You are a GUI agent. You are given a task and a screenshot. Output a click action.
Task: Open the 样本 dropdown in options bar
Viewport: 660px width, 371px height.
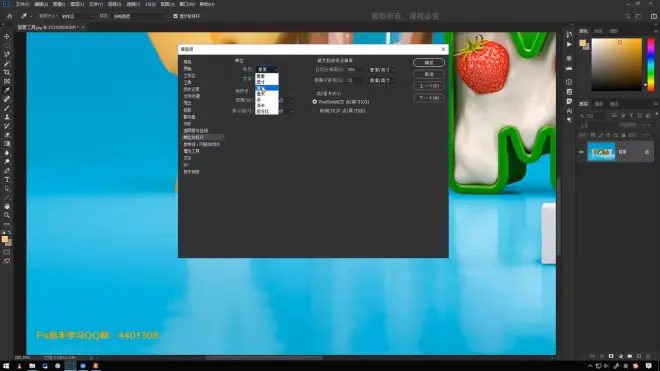click(x=139, y=16)
